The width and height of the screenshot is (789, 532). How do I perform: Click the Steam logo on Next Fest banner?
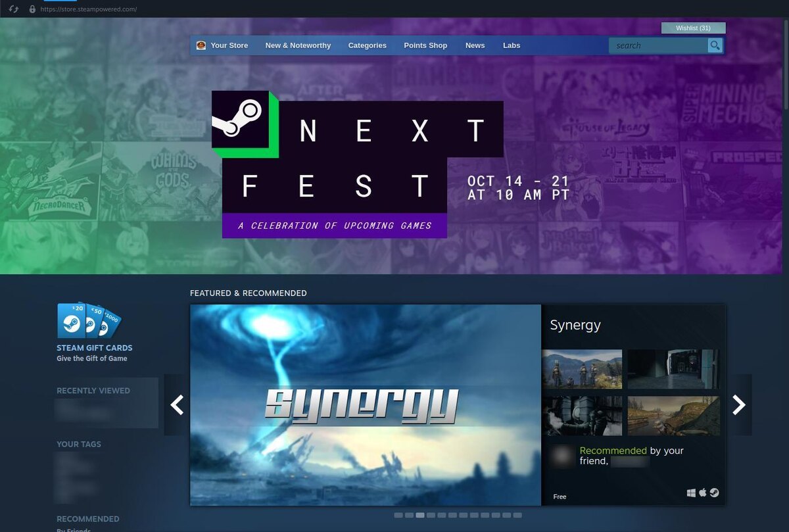coord(241,119)
